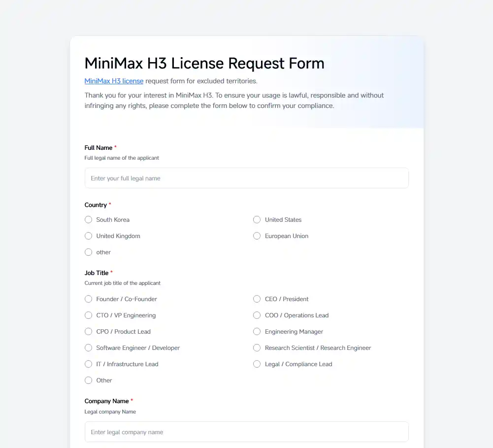
Task: Select CPO / Product Lead radio button
Action: [x=88, y=332]
